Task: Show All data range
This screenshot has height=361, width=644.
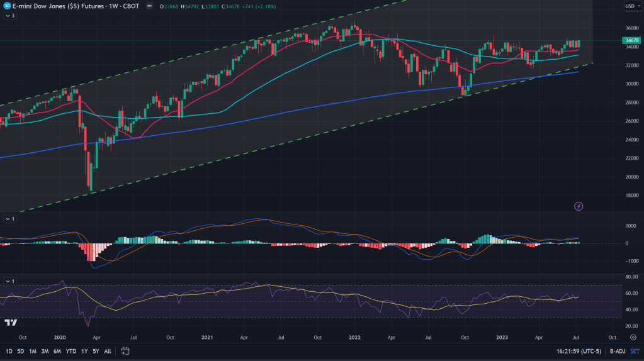Action: 108,350
